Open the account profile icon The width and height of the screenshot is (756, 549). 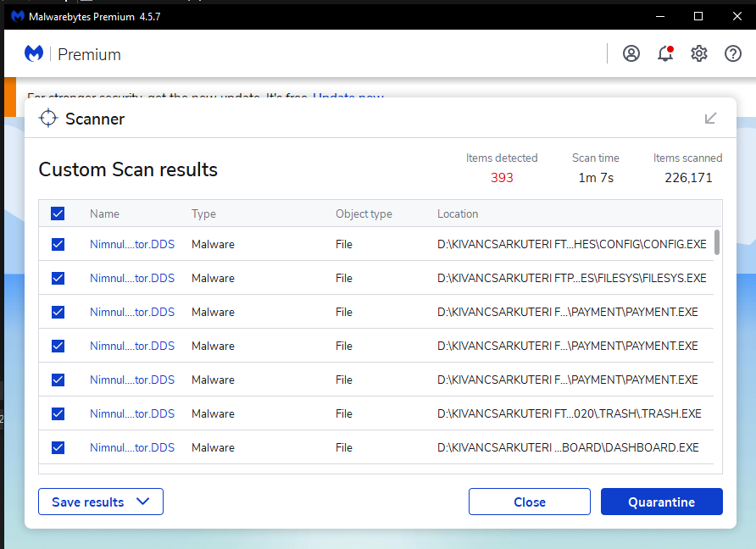[631, 53]
